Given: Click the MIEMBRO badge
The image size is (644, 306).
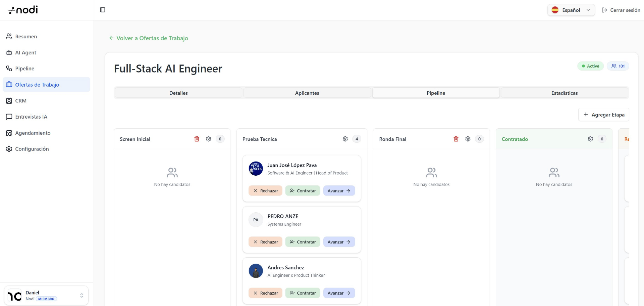Looking at the screenshot, I should 46,299.
